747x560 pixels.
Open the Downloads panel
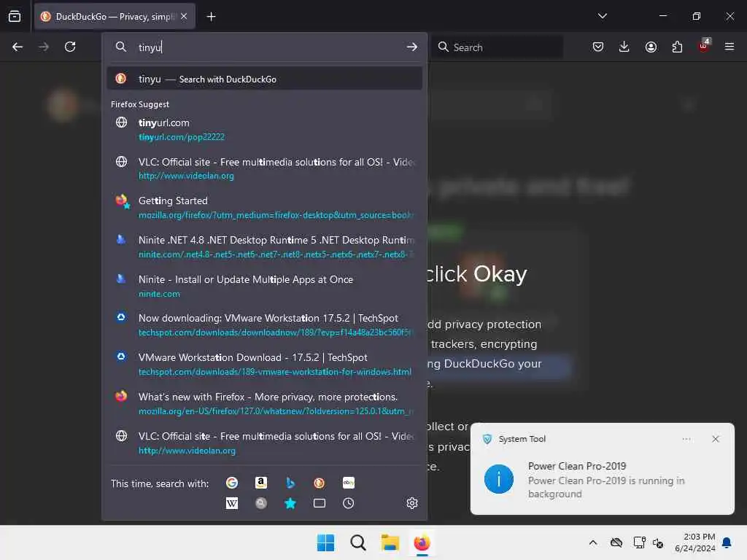624,47
